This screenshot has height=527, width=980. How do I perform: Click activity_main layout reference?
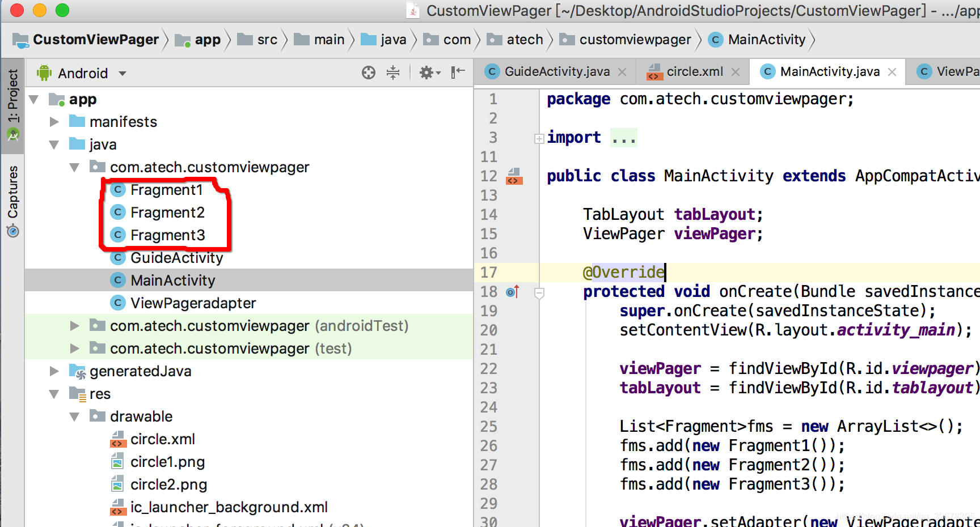[896, 330]
